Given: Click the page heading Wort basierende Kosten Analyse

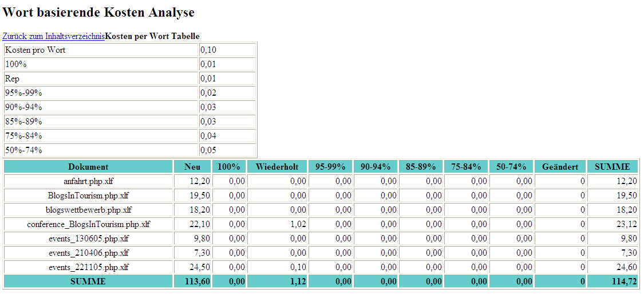Looking at the screenshot, I should (x=98, y=12).
